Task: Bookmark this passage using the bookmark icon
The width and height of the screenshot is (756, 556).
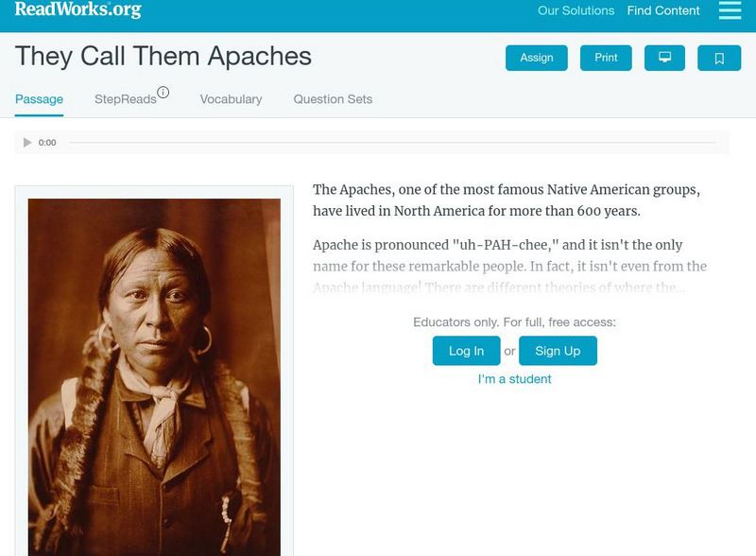Action: point(719,58)
